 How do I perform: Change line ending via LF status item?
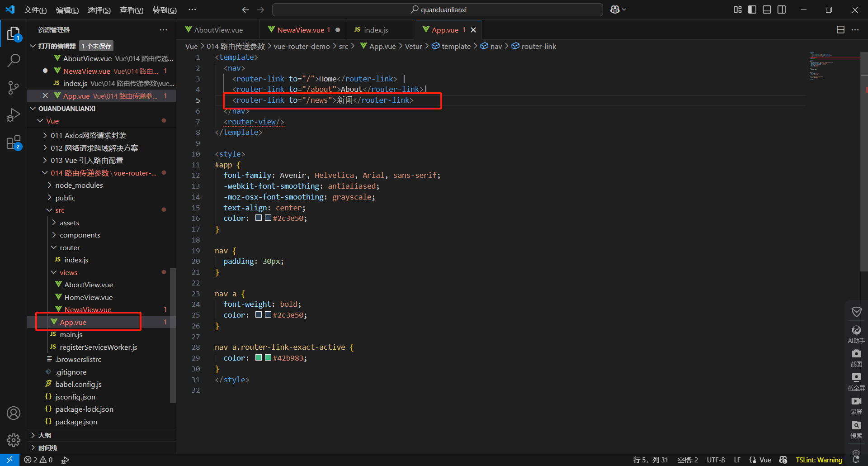[737, 460]
